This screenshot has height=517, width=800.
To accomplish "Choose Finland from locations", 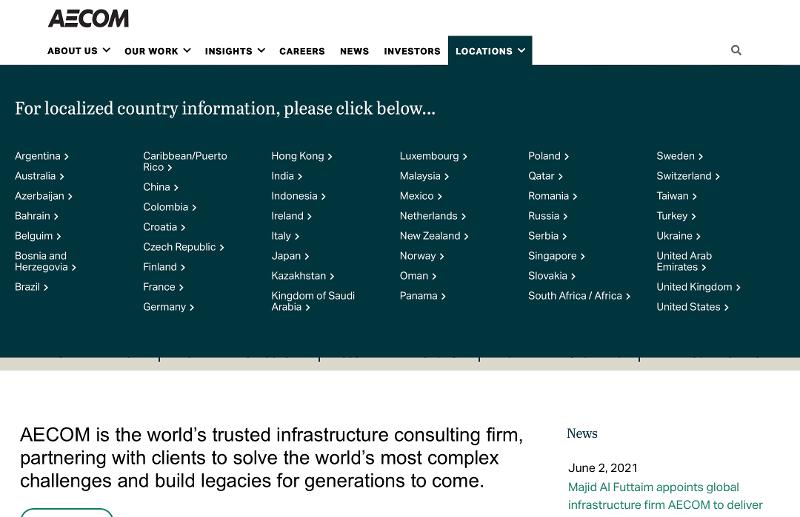I will [x=164, y=267].
